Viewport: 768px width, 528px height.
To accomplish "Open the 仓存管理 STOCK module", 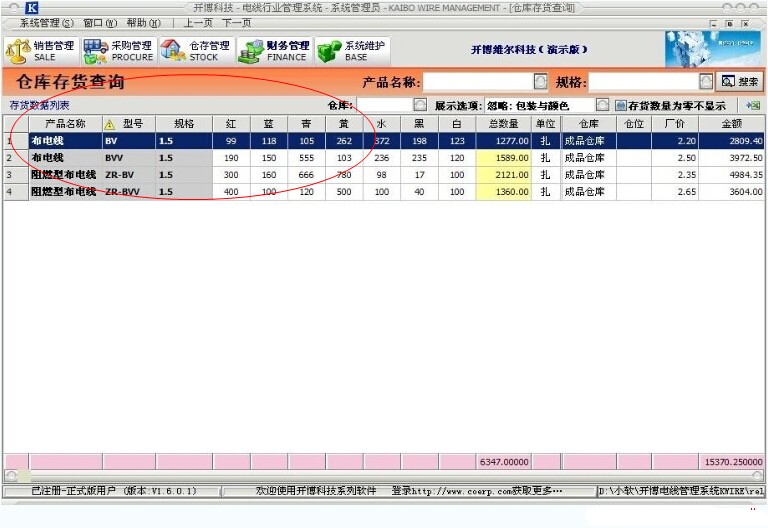I will 196,51.
